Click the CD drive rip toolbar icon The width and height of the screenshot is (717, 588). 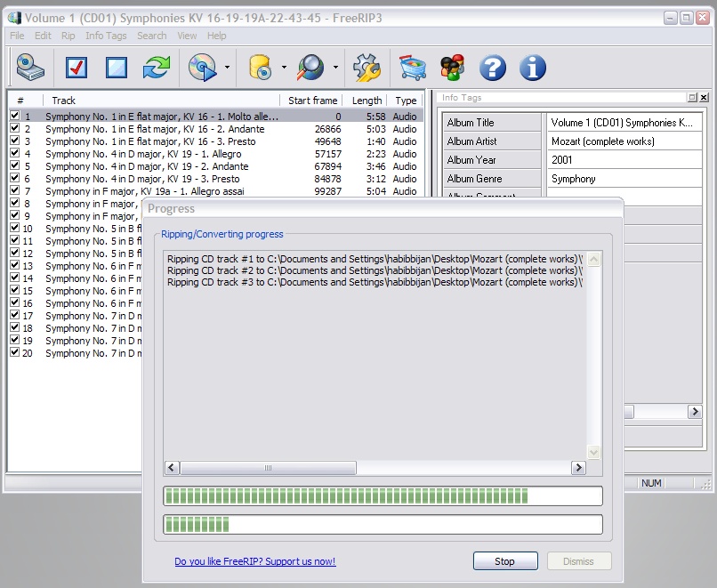pos(30,68)
